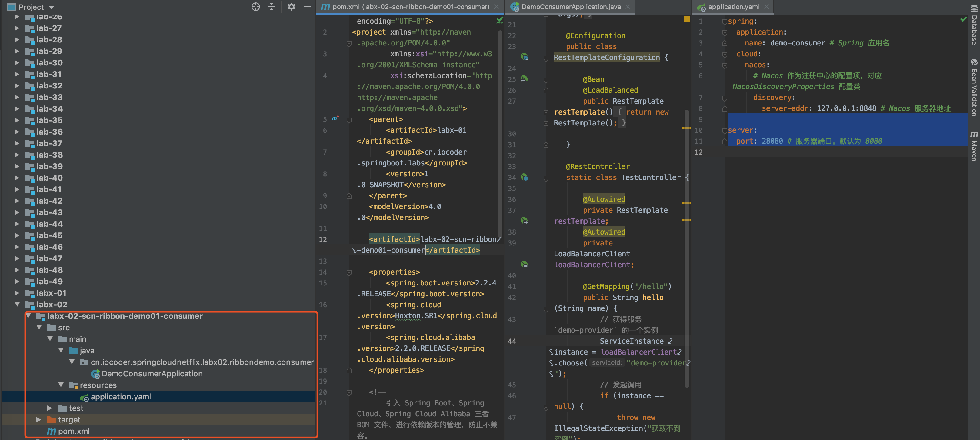Toggle fold marker at <properties> line 14
The width and height of the screenshot is (980, 440).
click(349, 272)
